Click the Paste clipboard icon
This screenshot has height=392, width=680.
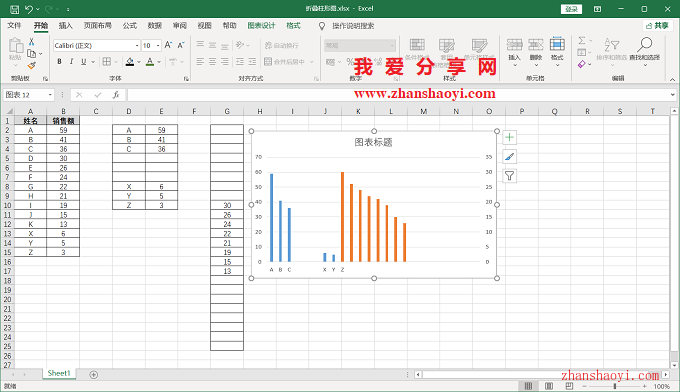[x=16, y=46]
